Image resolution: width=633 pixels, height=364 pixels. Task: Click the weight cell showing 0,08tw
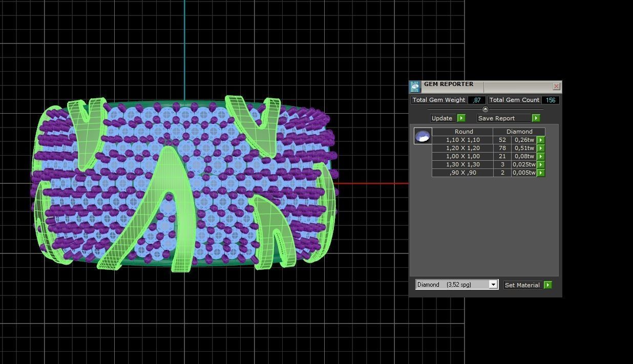coord(524,156)
